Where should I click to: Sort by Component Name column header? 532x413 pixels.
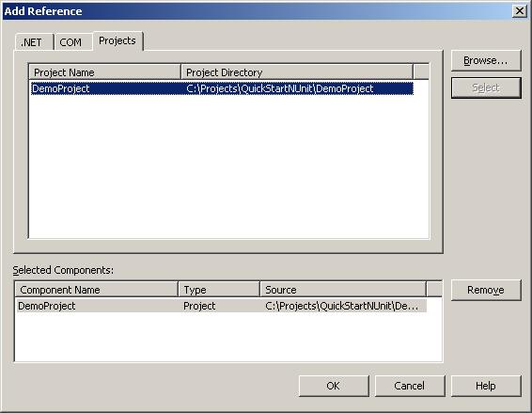point(97,290)
